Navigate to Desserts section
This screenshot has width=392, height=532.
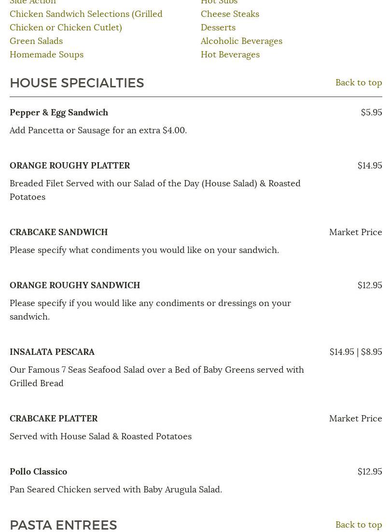coord(218,28)
